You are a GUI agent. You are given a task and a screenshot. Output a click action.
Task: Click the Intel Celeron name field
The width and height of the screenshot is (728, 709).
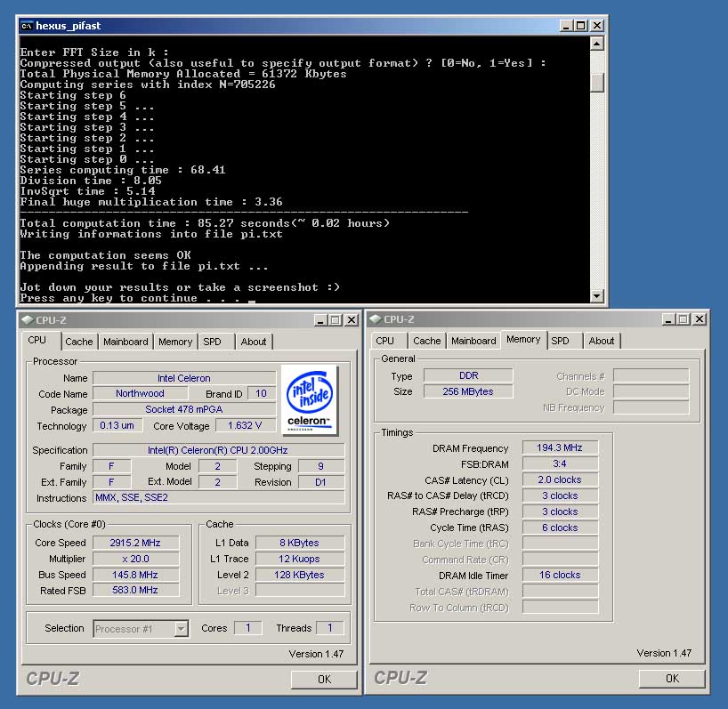tap(184, 378)
